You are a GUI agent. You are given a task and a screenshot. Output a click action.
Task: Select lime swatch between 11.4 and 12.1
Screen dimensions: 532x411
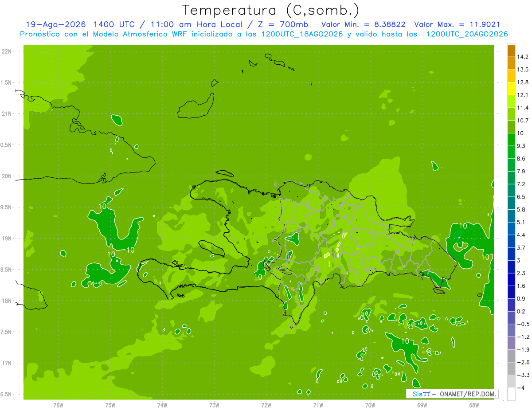511,102
